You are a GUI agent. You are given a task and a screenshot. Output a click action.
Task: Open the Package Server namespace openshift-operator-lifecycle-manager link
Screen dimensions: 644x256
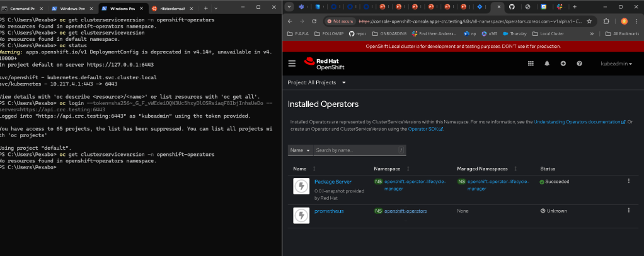(415, 185)
